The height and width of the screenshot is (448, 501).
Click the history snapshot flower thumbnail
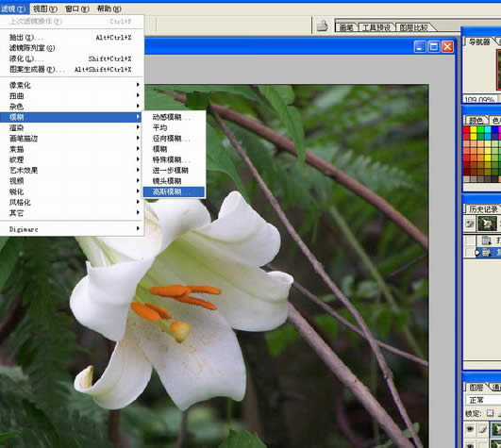(x=487, y=224)
